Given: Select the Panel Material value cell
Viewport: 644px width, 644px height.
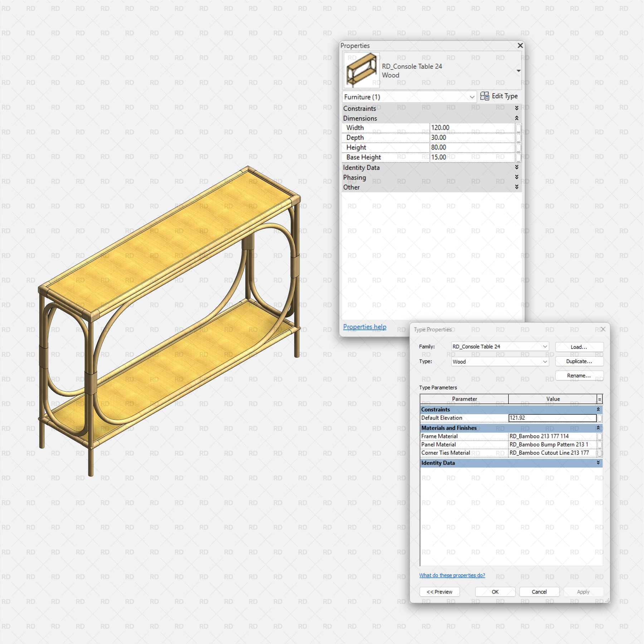Looking at the screenshot, I should coord(552,444).
